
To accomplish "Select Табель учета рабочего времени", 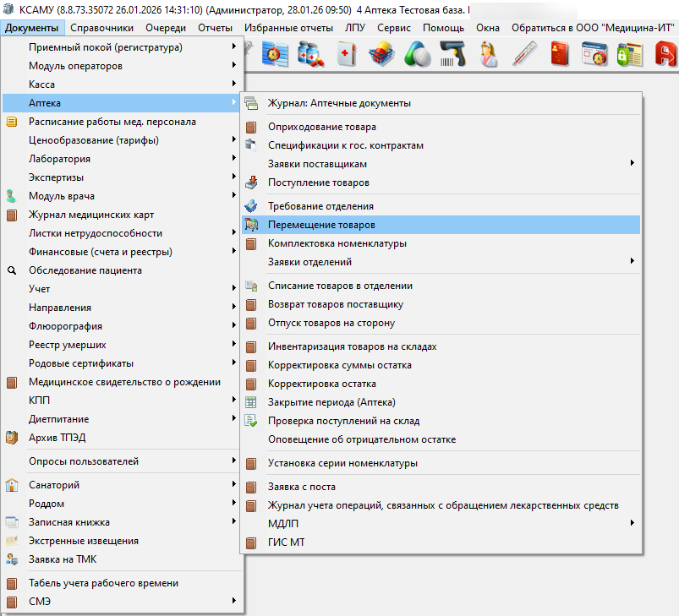I will pos(103,583).
